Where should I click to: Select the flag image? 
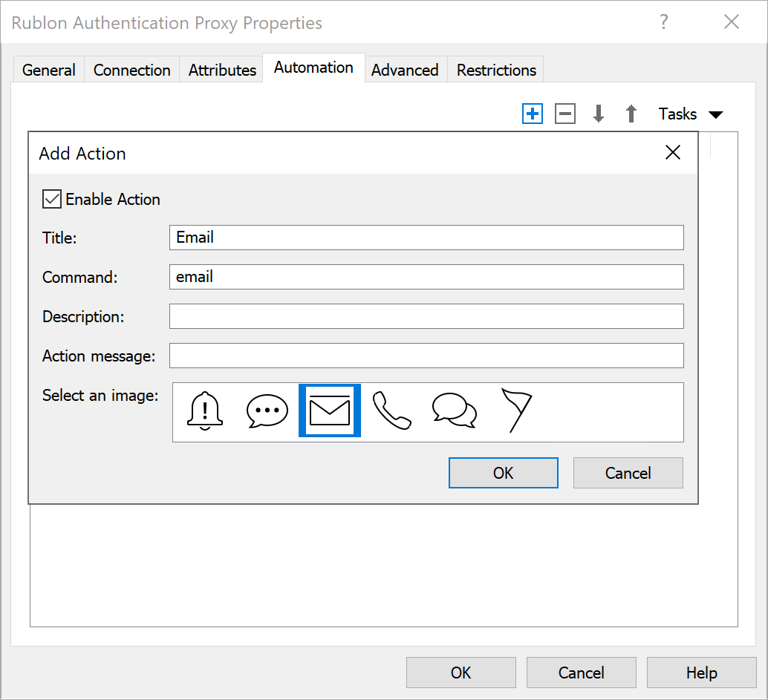click(x=515, y=410)
